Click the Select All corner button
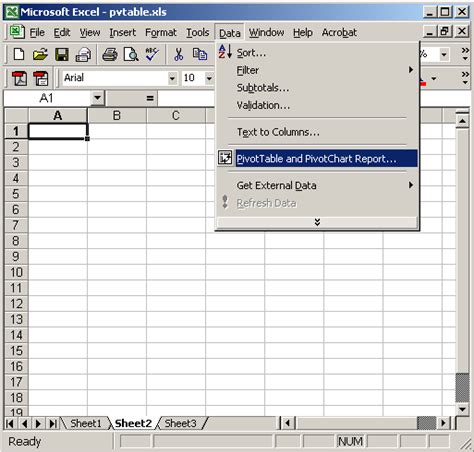This screenshot has height=452, width=474. (16, 115)
